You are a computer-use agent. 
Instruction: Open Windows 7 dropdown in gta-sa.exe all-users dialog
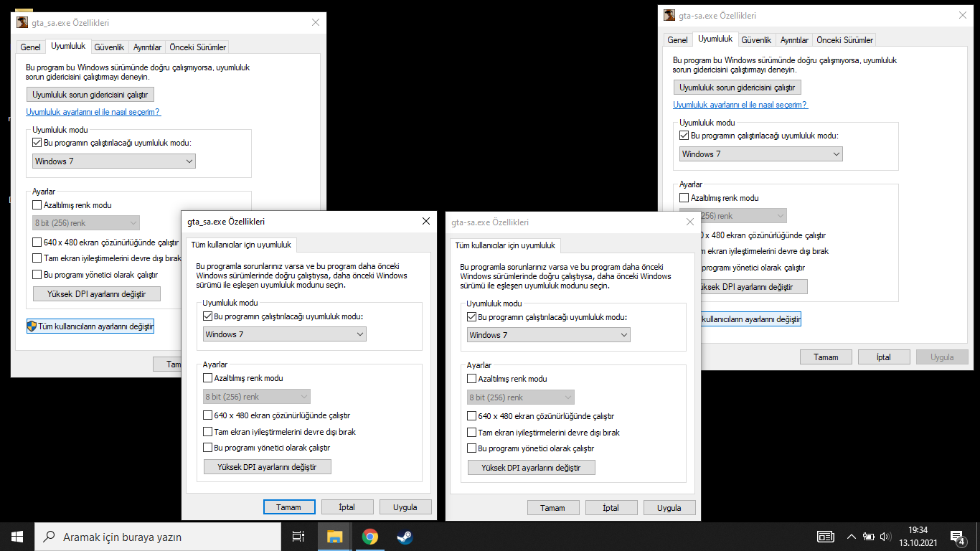coord(549,335)
